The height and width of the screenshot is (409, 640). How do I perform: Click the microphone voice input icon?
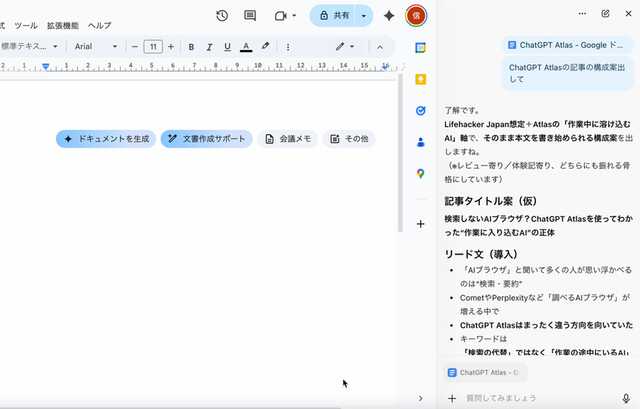626,398
